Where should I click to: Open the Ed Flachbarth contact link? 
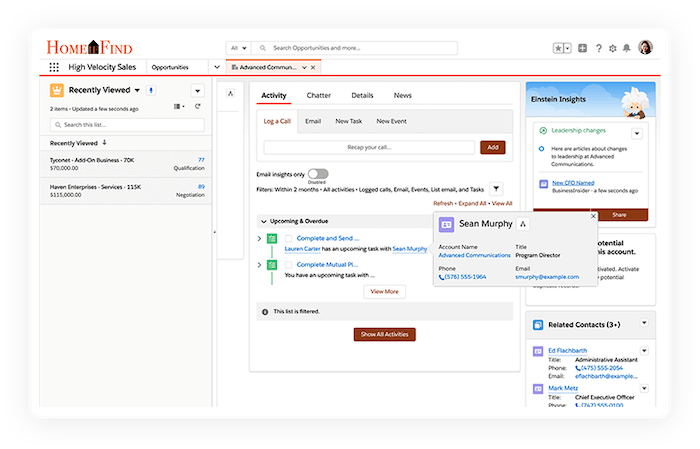pyautogui.click(x=566, y=350)
